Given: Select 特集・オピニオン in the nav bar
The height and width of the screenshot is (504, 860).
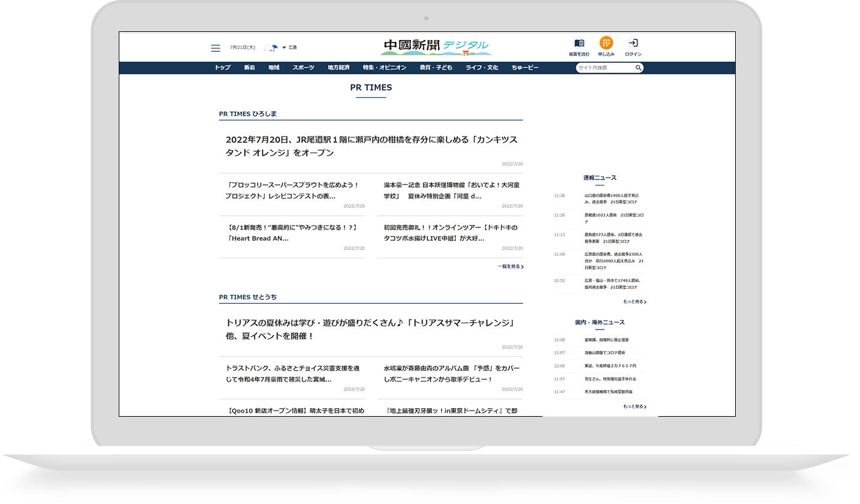Looking at the screenshot, I should pyautogui.click(x=384, y=68).
